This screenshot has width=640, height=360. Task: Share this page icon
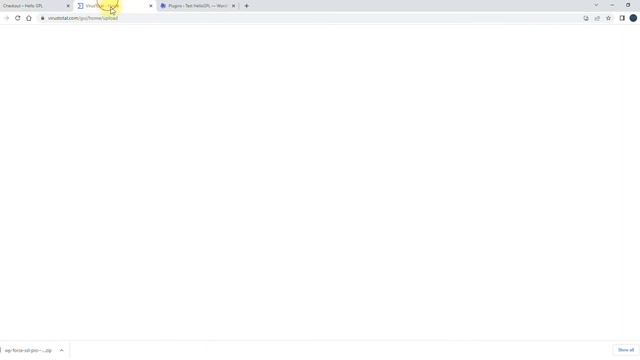[x=597, y=18]
